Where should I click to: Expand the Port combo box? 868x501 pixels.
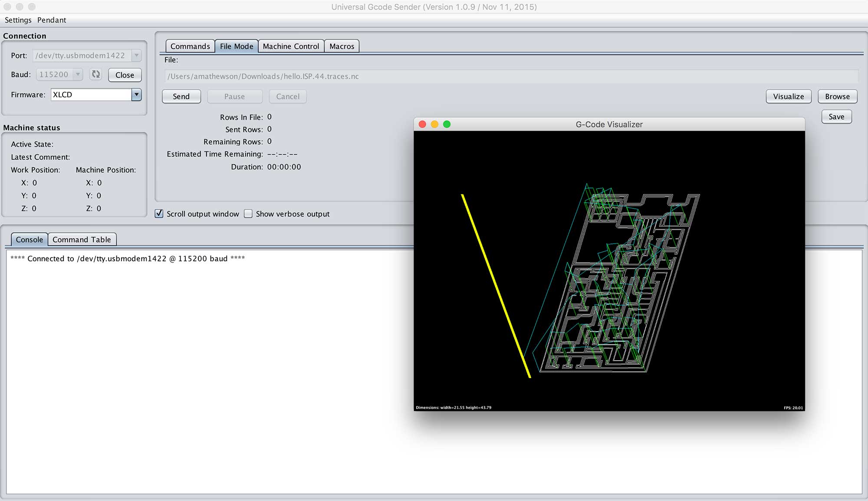coord(136,56)
